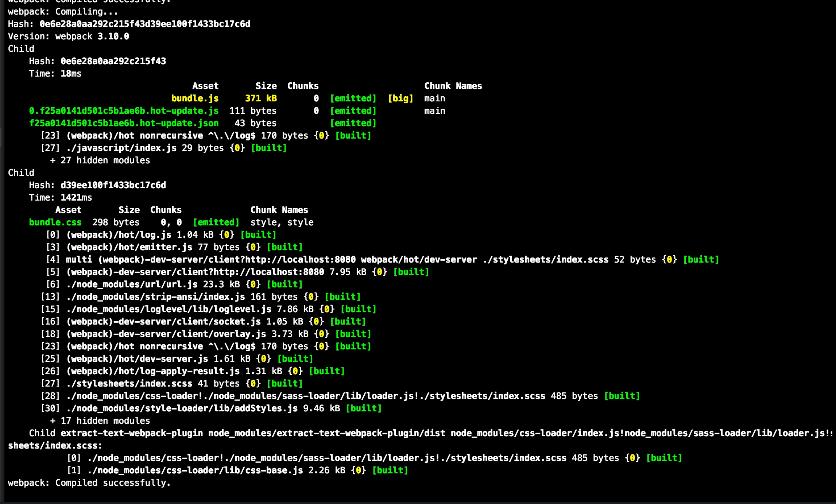Click the 18ms time value
Image resolution: width=836 pixels, height=504 pixels.
71,74
